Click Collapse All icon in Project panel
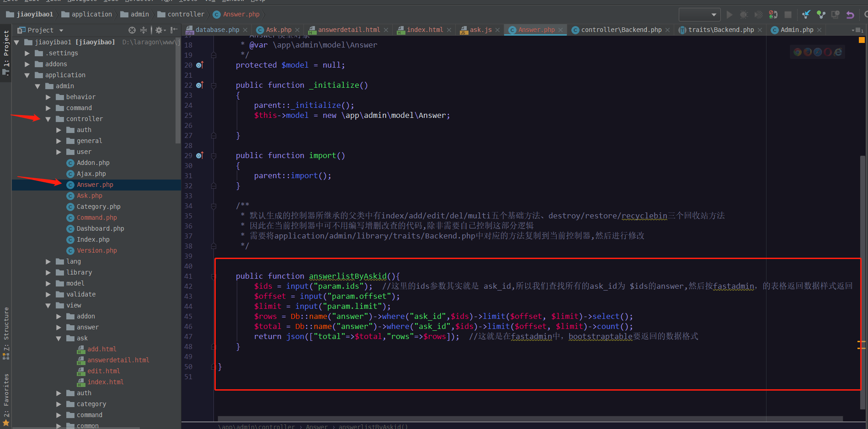Viewport: 868px width, 429px height. (144, 30)
